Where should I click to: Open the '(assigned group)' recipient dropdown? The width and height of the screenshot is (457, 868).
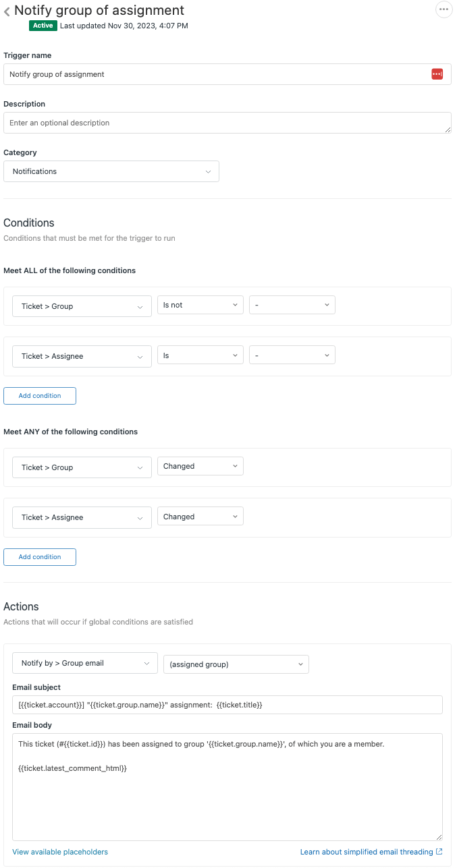[x=236, y=664]
